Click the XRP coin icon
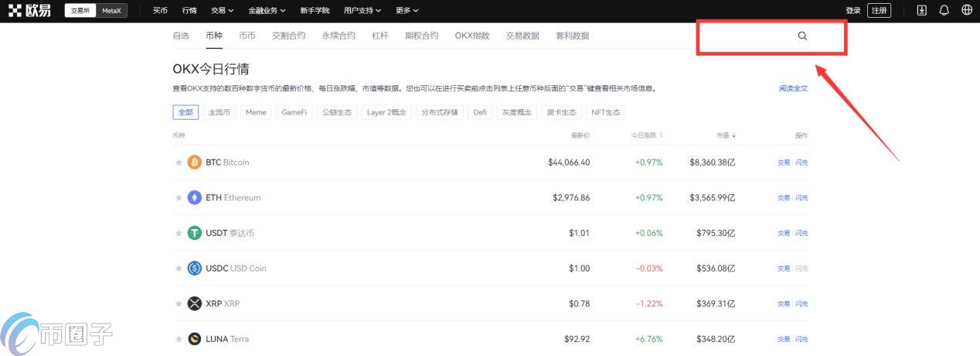The height and width of the screenshot is (356, 980). [x=194, y=303]
